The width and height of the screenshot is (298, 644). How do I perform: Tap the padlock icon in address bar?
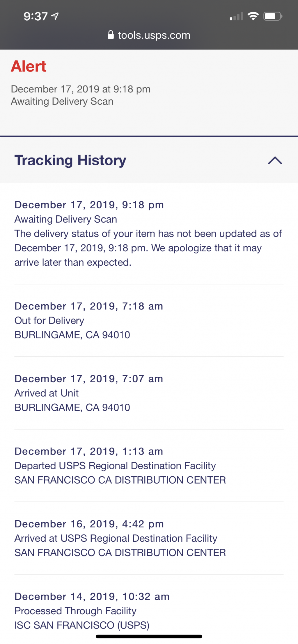pos(111,35)
